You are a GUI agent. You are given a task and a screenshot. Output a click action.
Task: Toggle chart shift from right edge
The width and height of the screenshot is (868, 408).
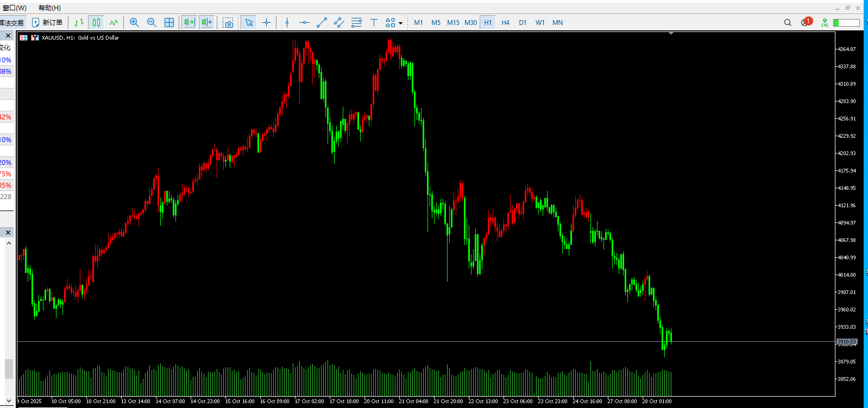click(207, 22)
